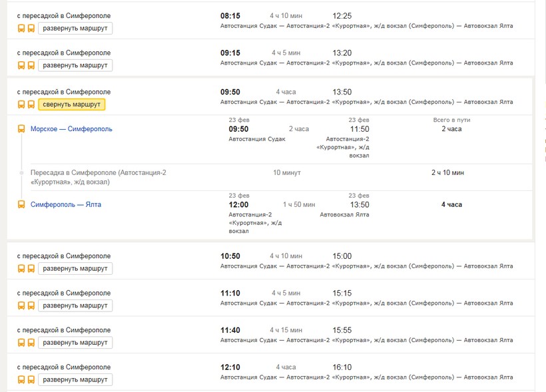Image resolution: width=546 pixels, height=392 pixels.
Task: Click first bus icon of 08:15 route
Action: pyautogui.click(x=21, y=28)
